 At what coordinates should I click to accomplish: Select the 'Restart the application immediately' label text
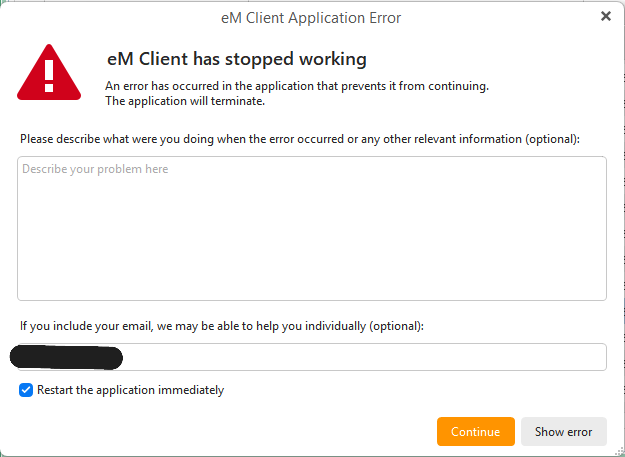coord(130,390)
